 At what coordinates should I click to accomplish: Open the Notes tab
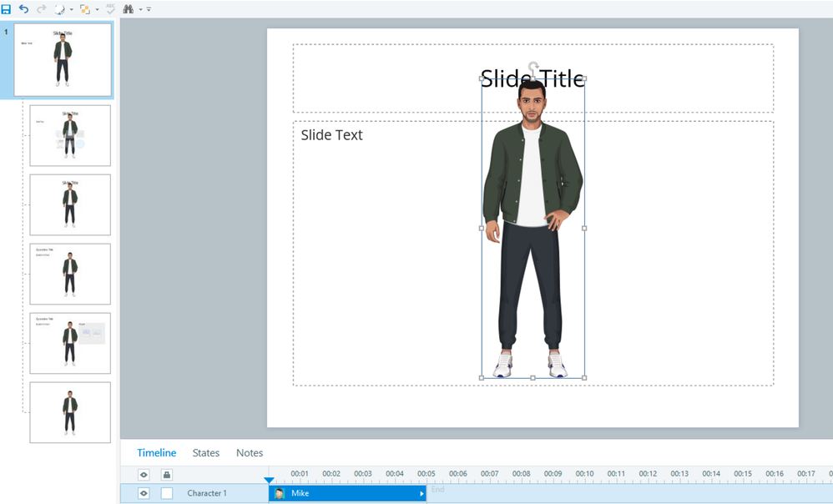[x=250, y=453]
